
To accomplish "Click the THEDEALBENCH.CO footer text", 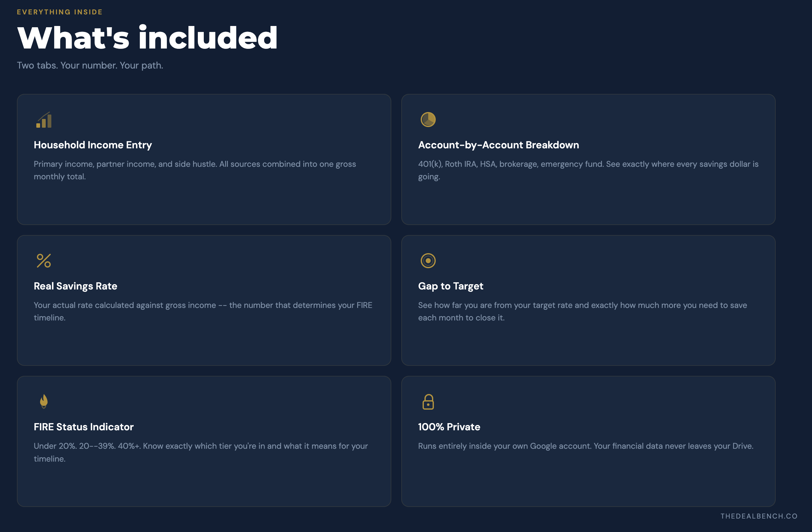I will click(x=759, y=516).
